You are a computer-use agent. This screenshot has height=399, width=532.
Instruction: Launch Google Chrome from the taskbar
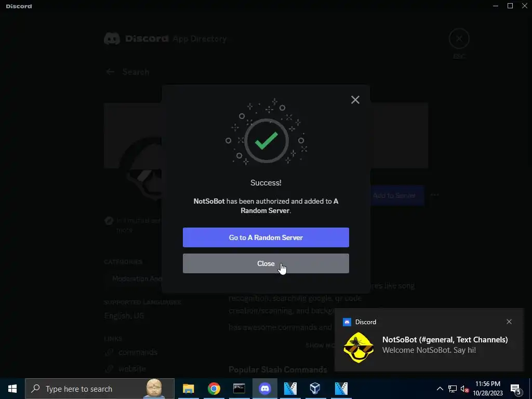(214, 389)
